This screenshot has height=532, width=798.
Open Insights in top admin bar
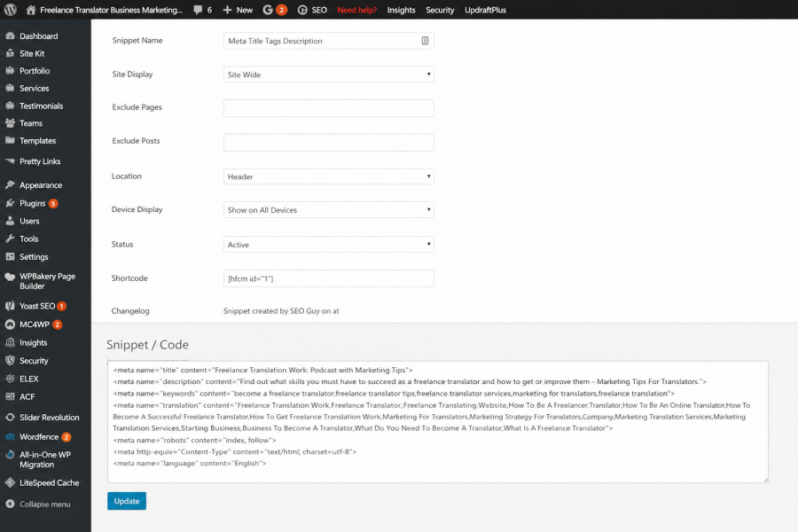tap(401, 10)
